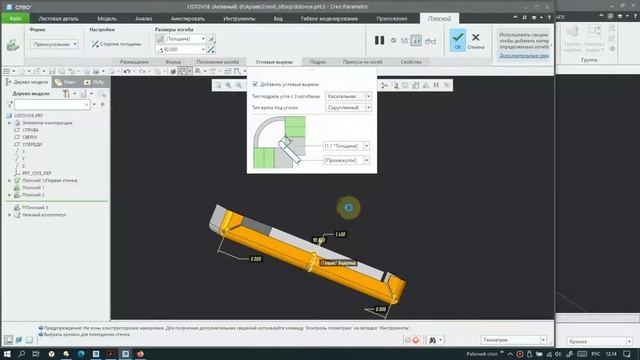Open the Гибкое моделирование tab
Viewport: 640px width, 360px height.
point(329,18)
